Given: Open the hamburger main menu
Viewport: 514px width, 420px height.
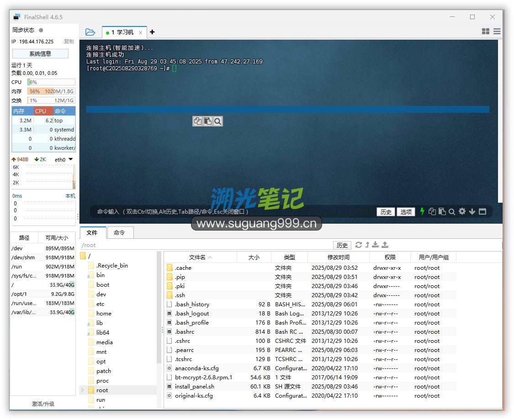Looking at the screenshot, I should pos(497,31).
